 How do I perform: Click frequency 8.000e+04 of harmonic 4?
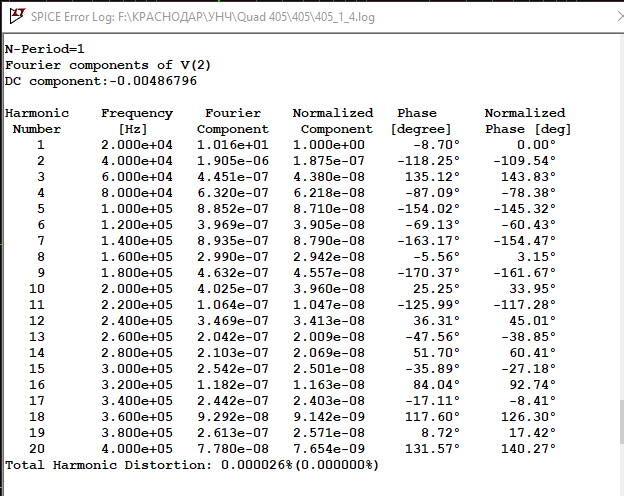pos(136,193)
